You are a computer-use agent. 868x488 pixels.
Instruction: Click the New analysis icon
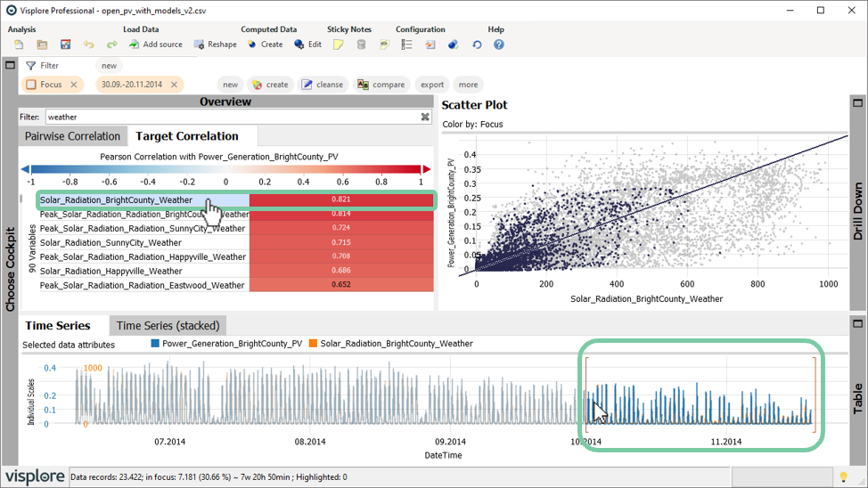tap(19, 45)
